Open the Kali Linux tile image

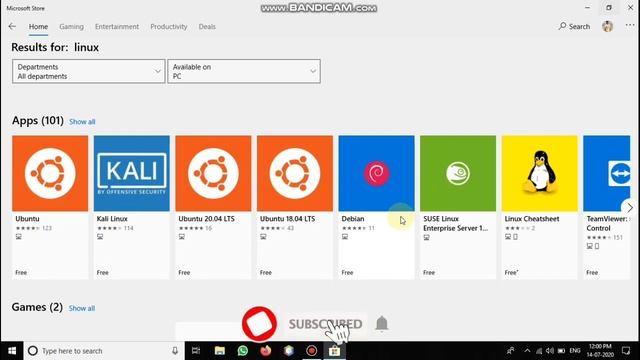pos(131,173)
